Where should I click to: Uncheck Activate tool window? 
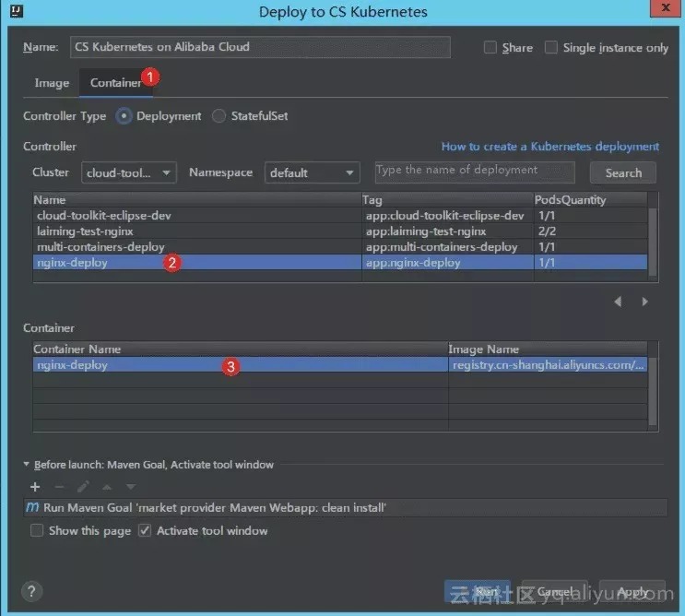145,530
